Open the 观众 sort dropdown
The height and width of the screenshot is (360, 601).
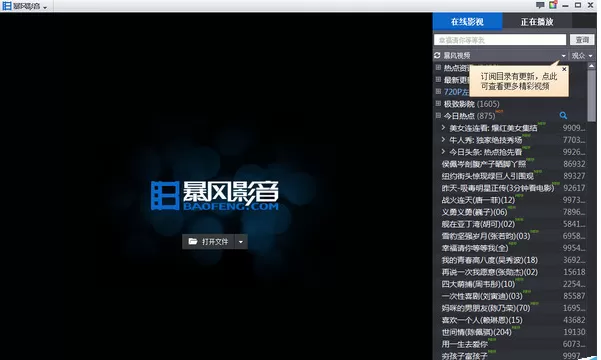(582, 56)
